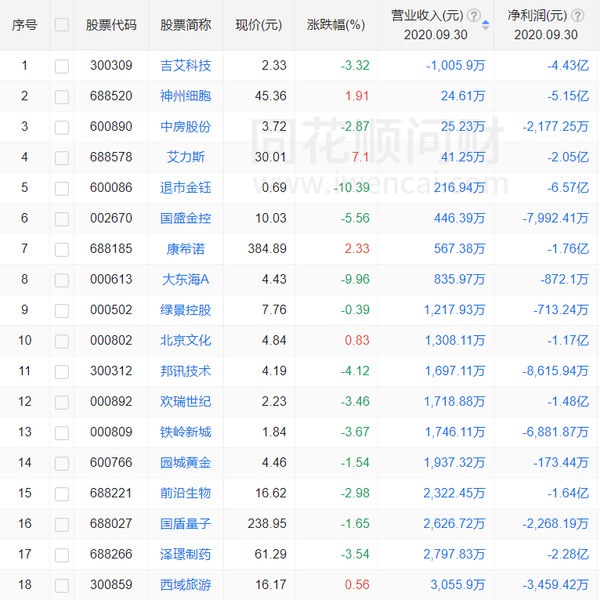Click net profit value -872.1万
The image size is (600, 600).
564,279
